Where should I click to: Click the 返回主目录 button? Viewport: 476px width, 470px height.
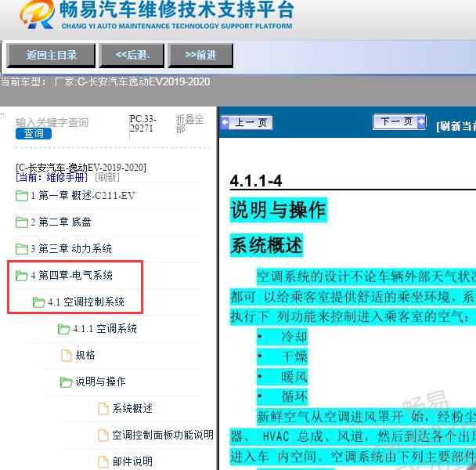coord(51,56)
